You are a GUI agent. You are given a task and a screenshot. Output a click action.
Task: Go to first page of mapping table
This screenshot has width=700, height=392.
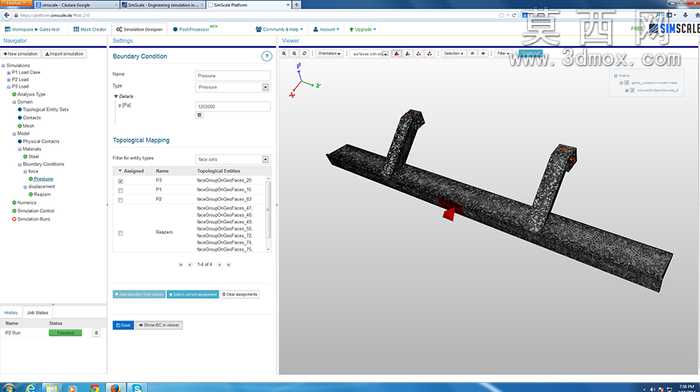pos(181,265)
